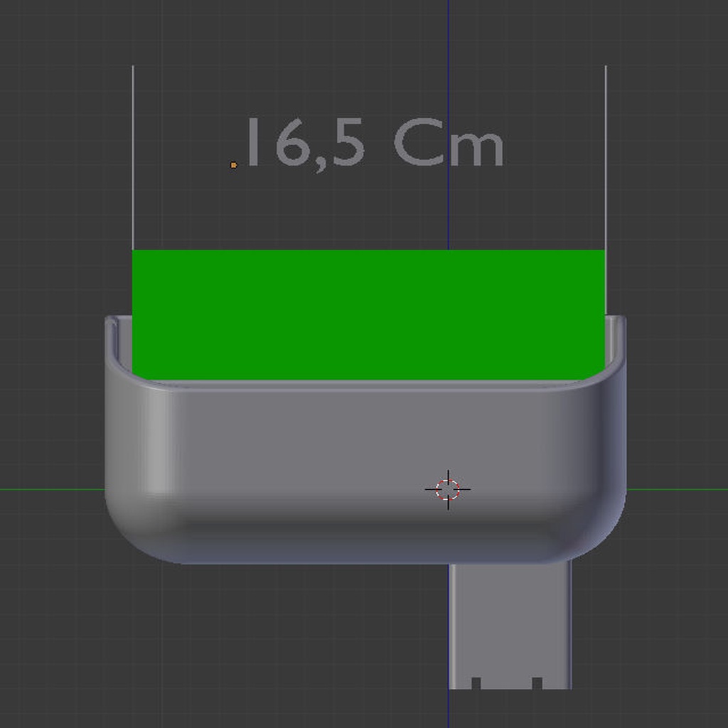
Task: Select the gray holder body
Action: point(299,462)
